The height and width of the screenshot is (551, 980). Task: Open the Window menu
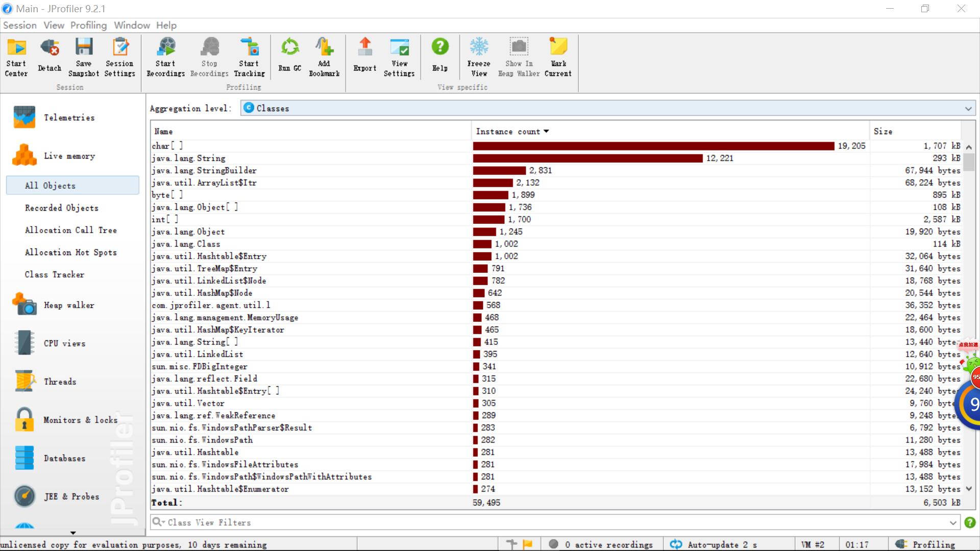pos(132,25)
